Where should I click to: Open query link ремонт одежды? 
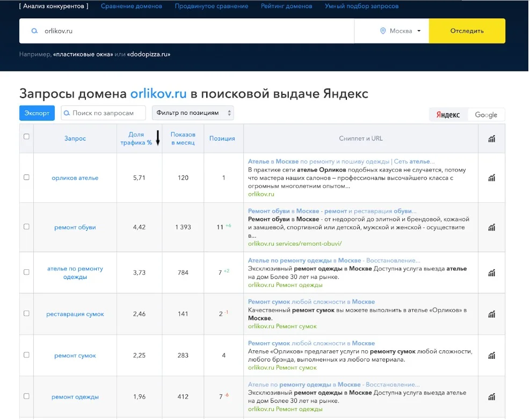click(x=75, y=397)
